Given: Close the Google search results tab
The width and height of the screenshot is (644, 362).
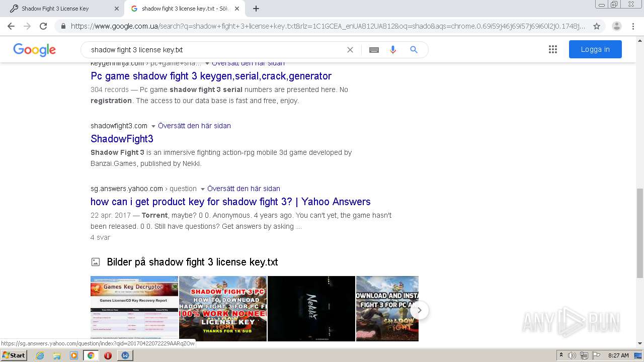Looking at the screenshot, I should [237, 9].
